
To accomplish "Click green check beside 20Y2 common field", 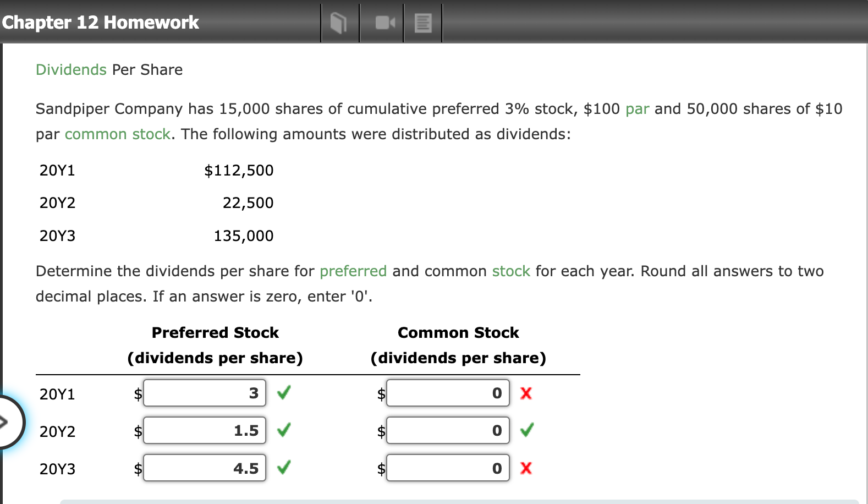I will tap(526, 430).
